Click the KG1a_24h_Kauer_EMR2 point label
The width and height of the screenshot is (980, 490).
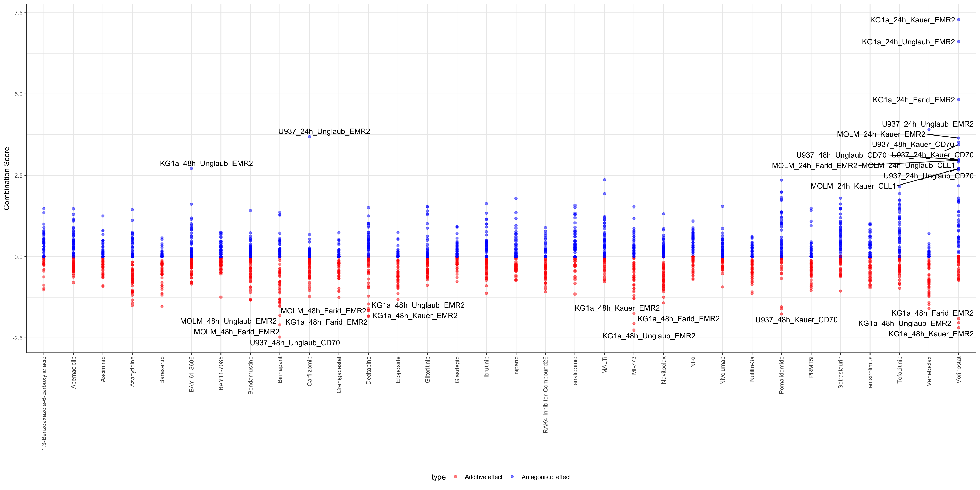pyautogui.click(x=912, y=20)
